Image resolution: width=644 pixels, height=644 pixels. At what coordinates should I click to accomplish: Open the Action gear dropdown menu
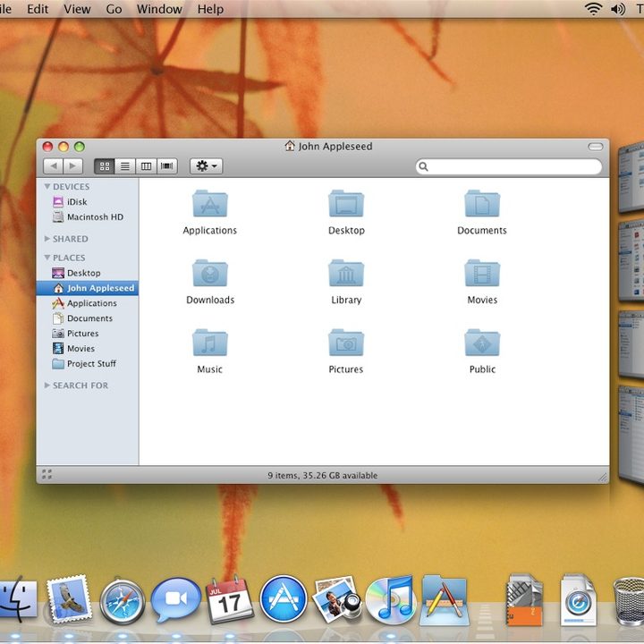[x=207, y=166]
